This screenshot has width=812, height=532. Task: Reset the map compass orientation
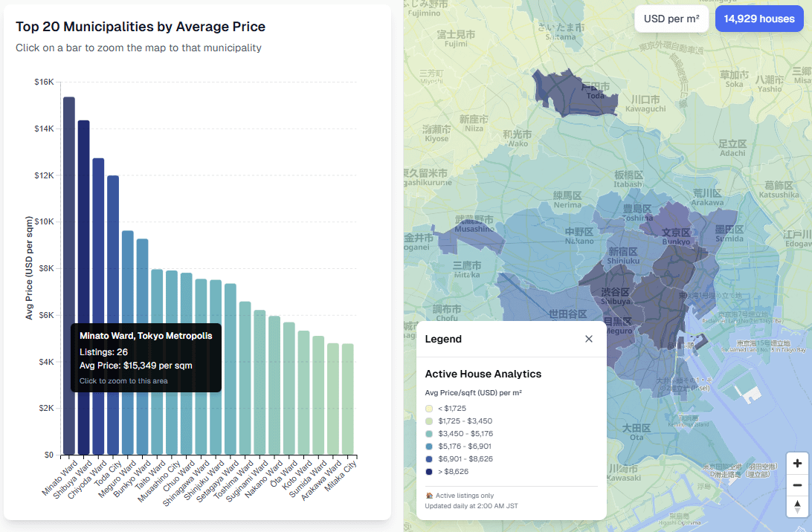point(796,507)
